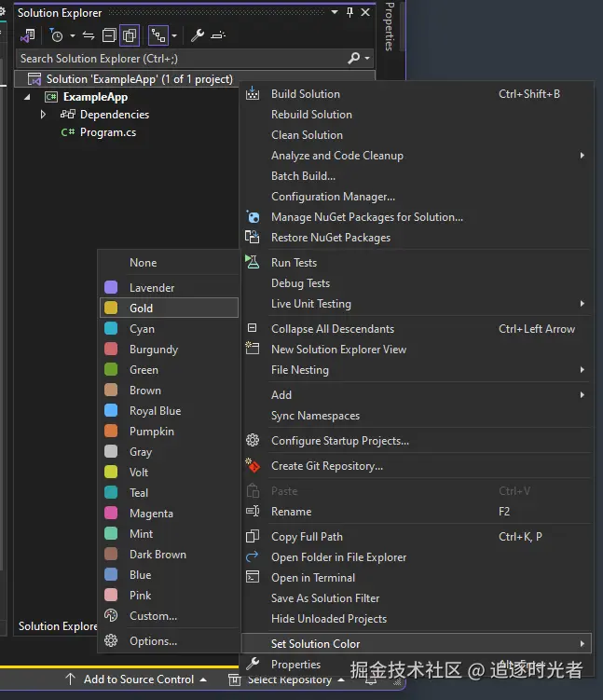The image size is (603, 700).
Task: Toggle the Preview Selected Items icon
Action: [218, 35]
